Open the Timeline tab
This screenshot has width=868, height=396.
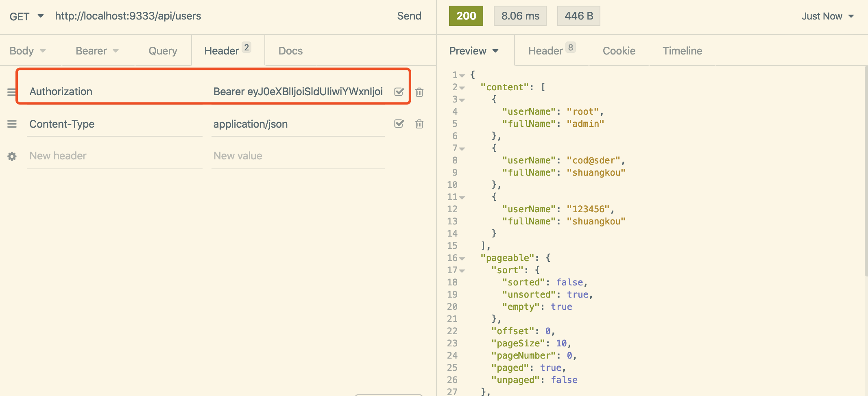[x=683, y=51]
